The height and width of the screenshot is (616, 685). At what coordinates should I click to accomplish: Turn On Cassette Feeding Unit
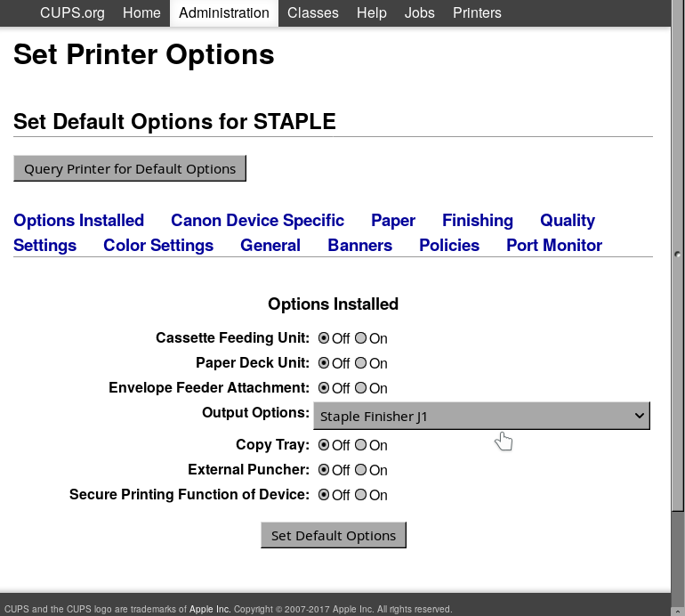click(x=360, y=338)
